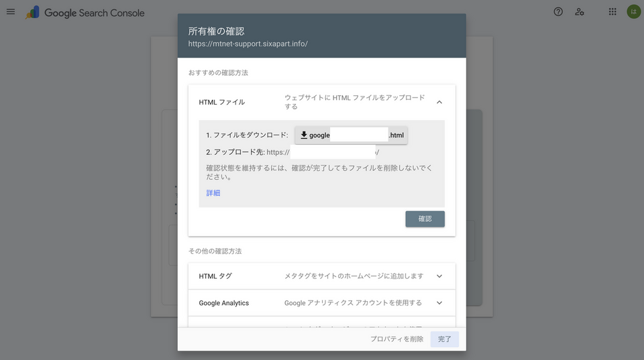Select the Google Analytics verification row
The image size is (644, 360).
click(x=321, y=303)
